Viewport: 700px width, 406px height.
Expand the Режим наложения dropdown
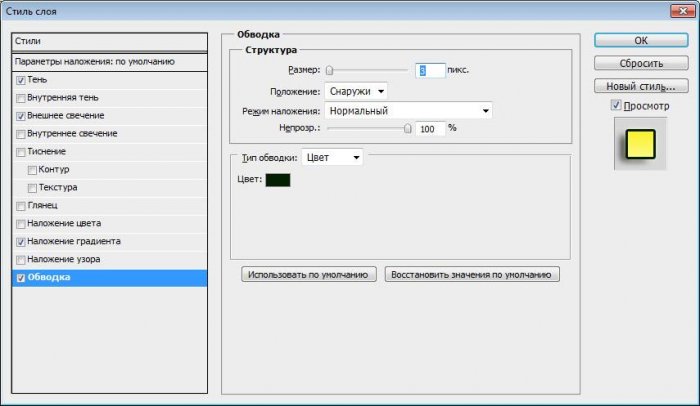(x=408, y=111)
